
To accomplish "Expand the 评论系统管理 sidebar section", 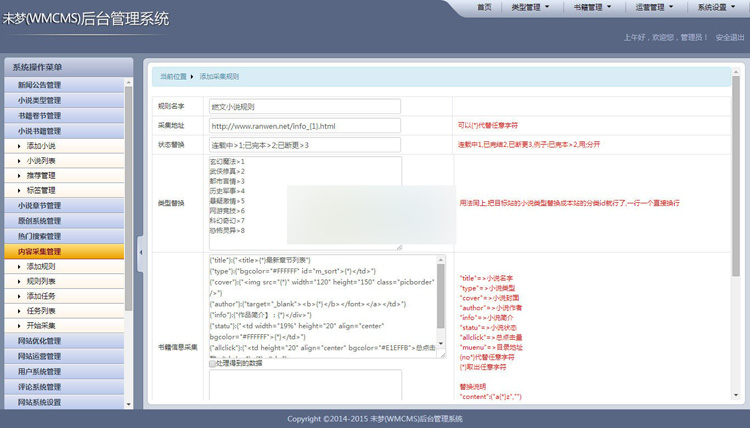I will point(64,387).
